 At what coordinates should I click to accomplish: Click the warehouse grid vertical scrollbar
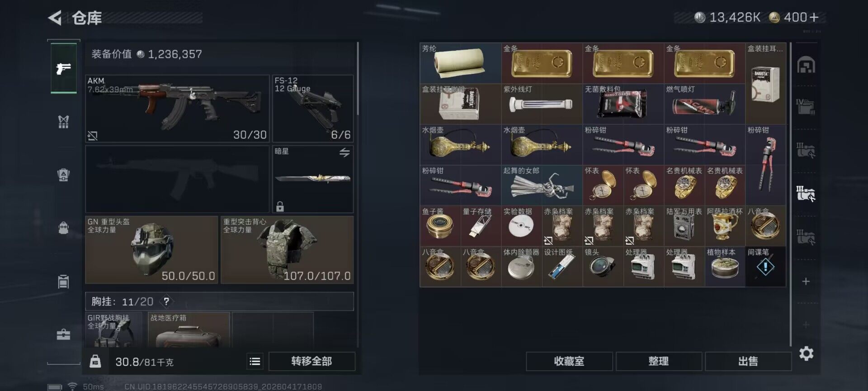(791, 195)
